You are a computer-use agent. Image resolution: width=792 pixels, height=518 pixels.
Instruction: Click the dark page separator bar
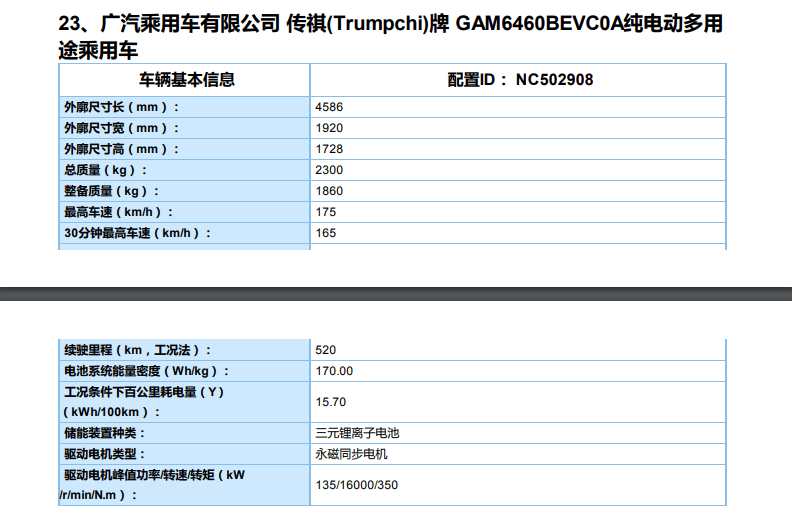tap(396, 294)
